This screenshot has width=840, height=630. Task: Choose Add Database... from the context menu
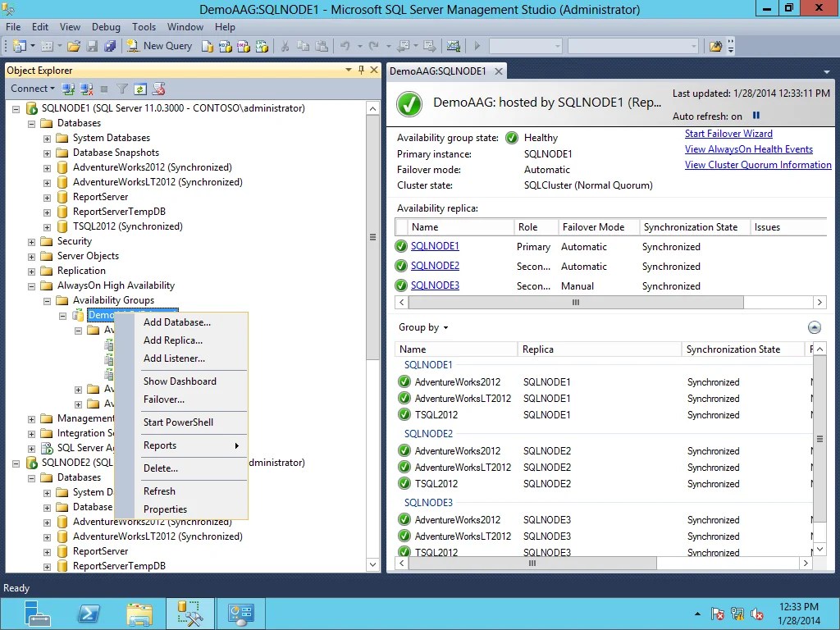(x=177, y=322)
